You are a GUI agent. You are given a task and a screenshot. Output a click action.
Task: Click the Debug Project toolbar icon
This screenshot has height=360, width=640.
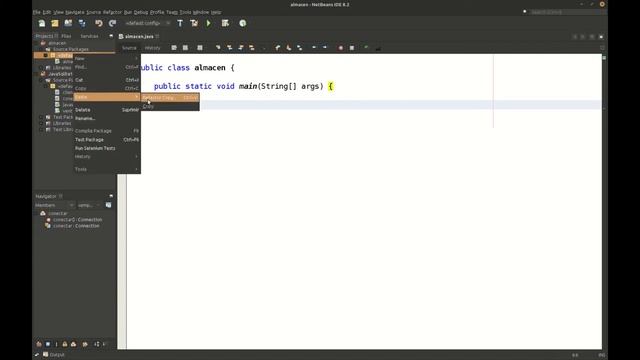point(225,23)
